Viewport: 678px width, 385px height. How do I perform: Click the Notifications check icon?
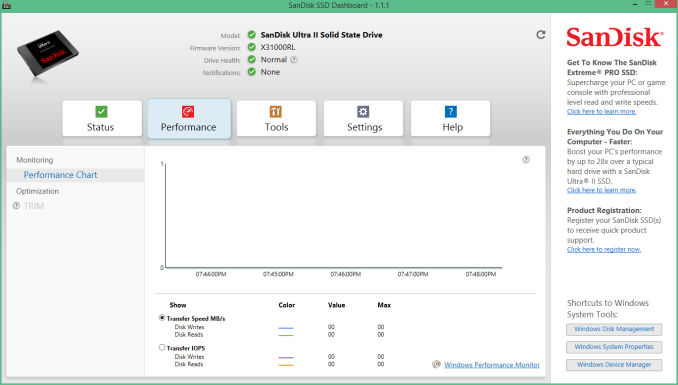[x=252, y=72]
